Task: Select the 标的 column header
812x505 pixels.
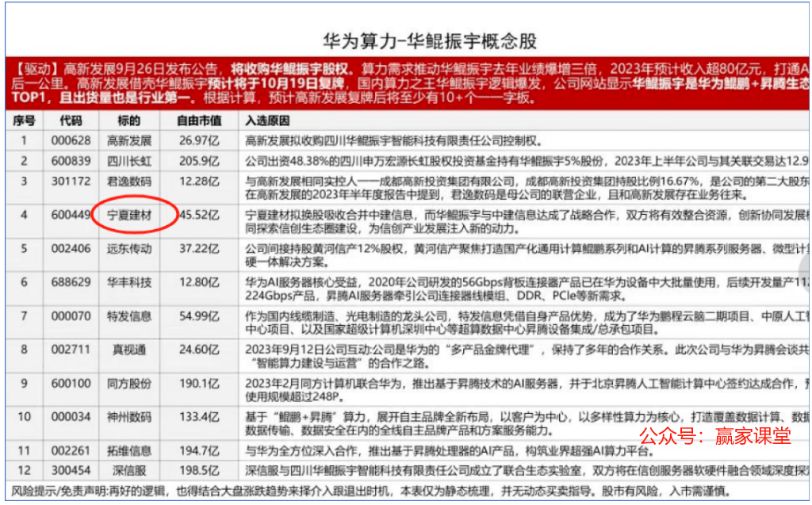Action: pos(129,121)
